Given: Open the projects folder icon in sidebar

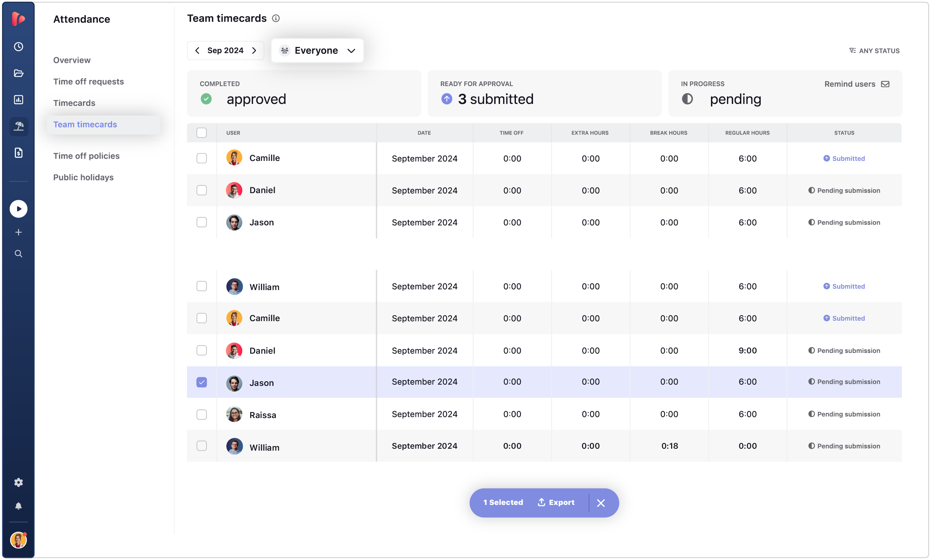Looking at the screenshot, I should pyautogui.click(x=18, y=73).
